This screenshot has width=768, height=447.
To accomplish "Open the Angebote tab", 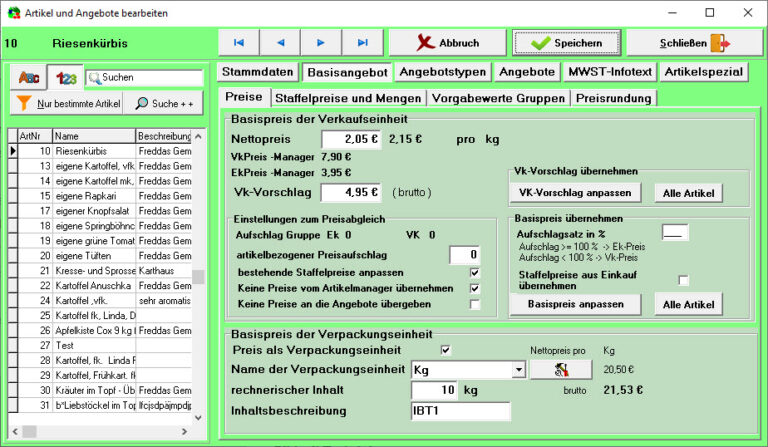I will tap(527, 72).
